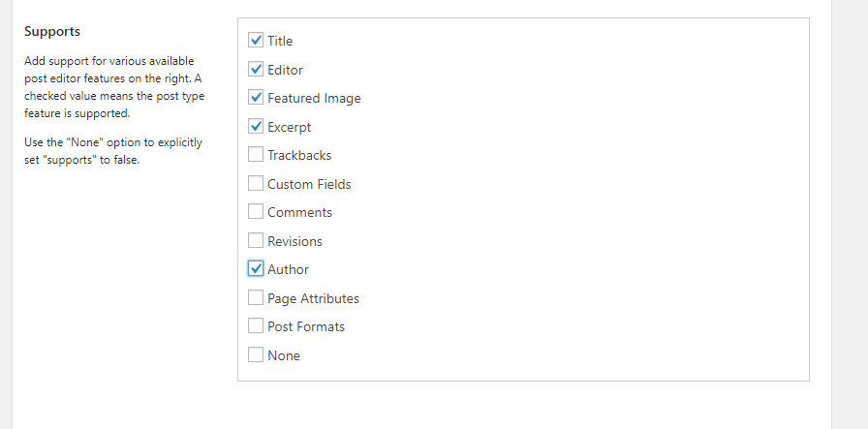Click the "Revisions" label text

(294, 241)
